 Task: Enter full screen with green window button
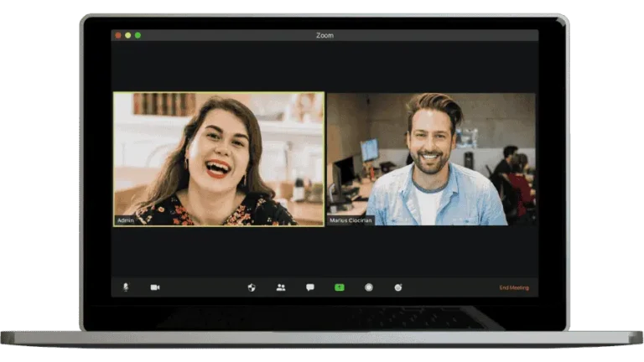point(138,35)
